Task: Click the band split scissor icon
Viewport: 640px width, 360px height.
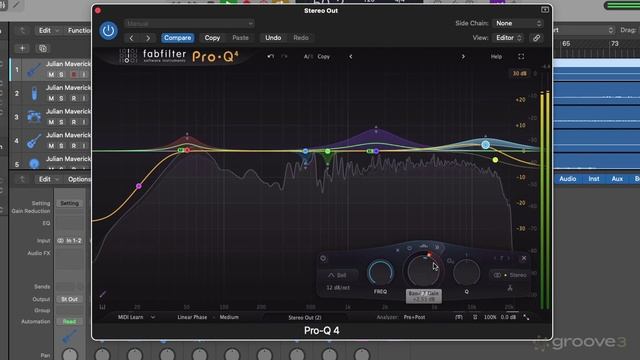Action: [x=510, y=288]
